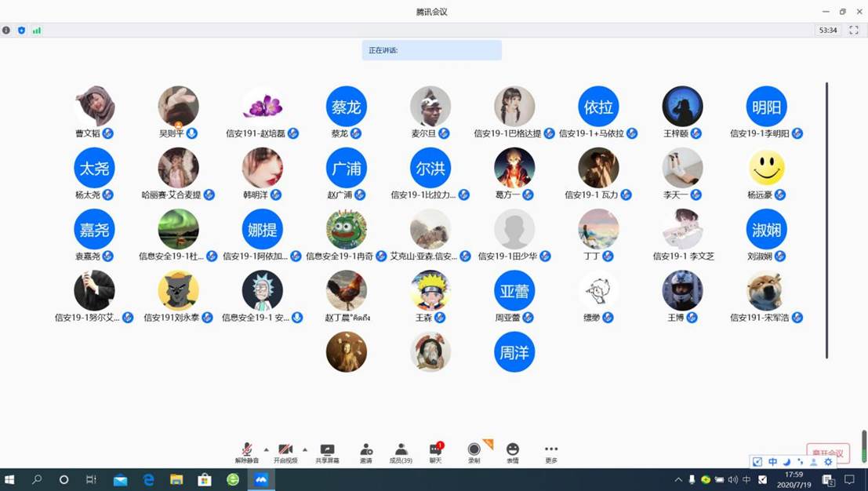This screenshot has width=868, height=491.
Task: Start screen sharing with 共享屏幕
Action: (327, 449)
